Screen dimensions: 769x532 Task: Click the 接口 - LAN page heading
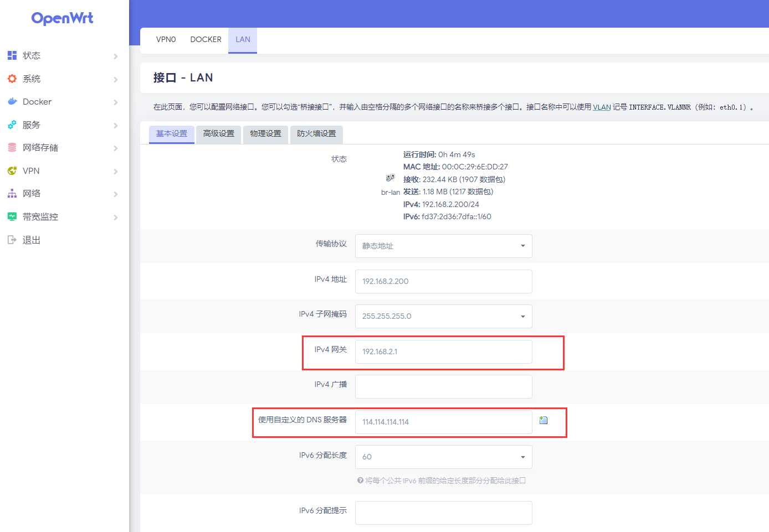(183, 78)
